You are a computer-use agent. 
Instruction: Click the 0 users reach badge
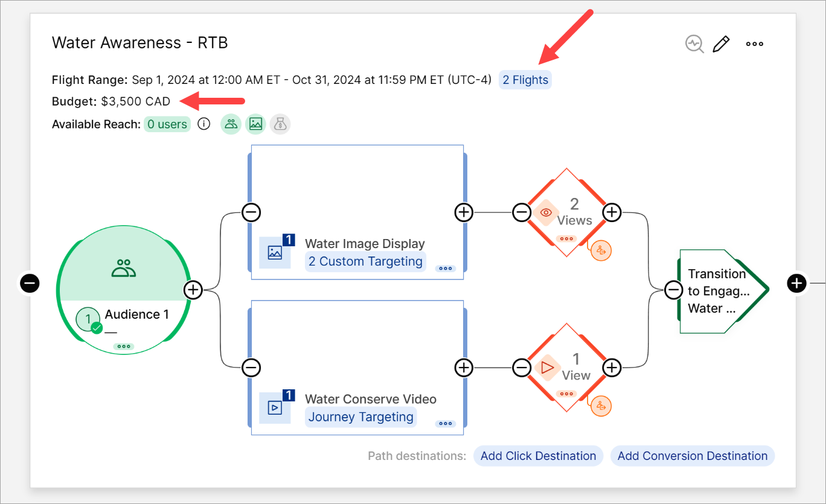tap(167, 124)
